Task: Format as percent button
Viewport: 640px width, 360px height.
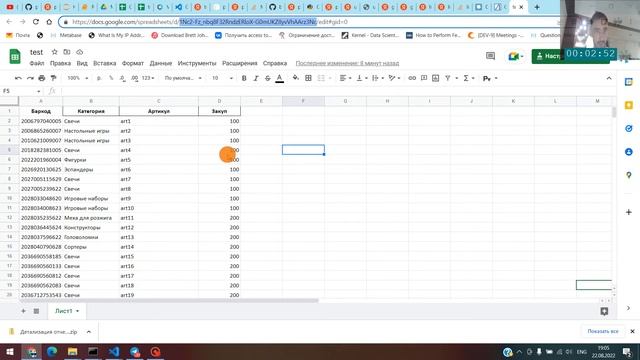Action: 111,78
